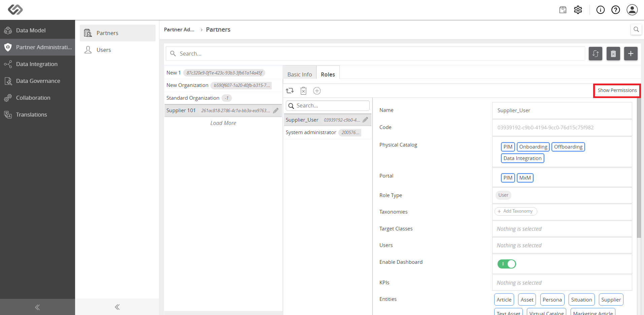Click the User role type chip
The width and height of the screenshot is (644, 315).
pos(503,195)
